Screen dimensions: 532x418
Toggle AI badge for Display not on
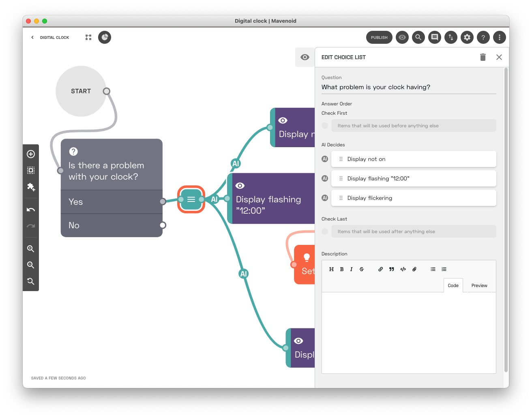tap(325, 159)
